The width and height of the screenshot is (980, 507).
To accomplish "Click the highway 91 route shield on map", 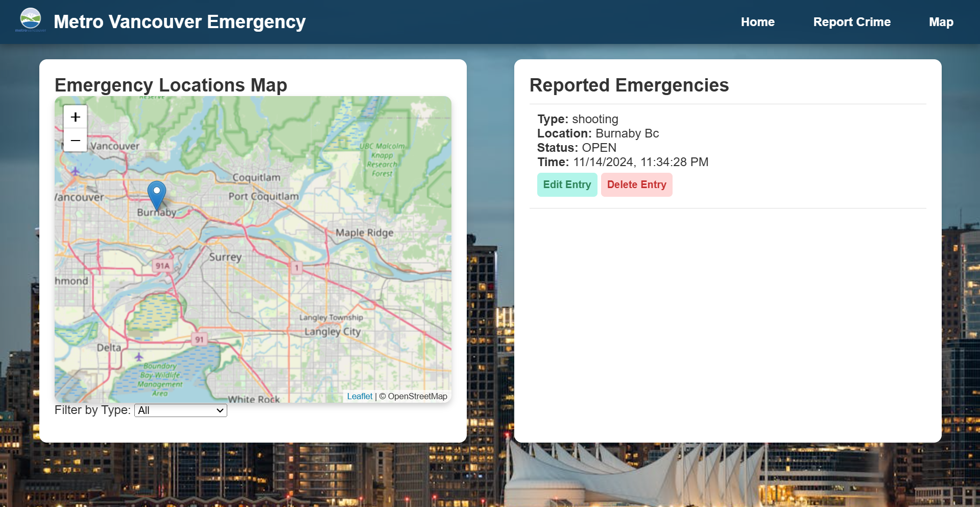I will [199, 338].
